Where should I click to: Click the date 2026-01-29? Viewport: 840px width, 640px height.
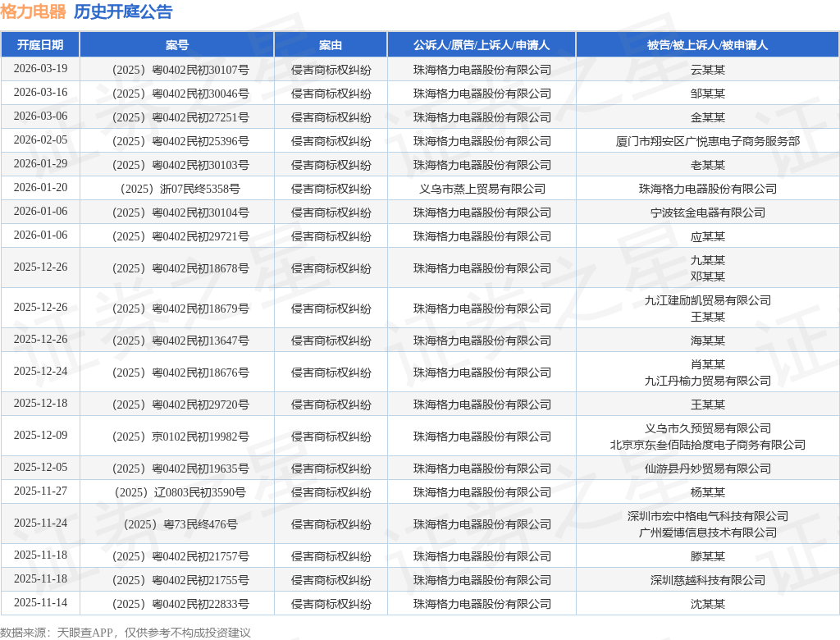41,163
